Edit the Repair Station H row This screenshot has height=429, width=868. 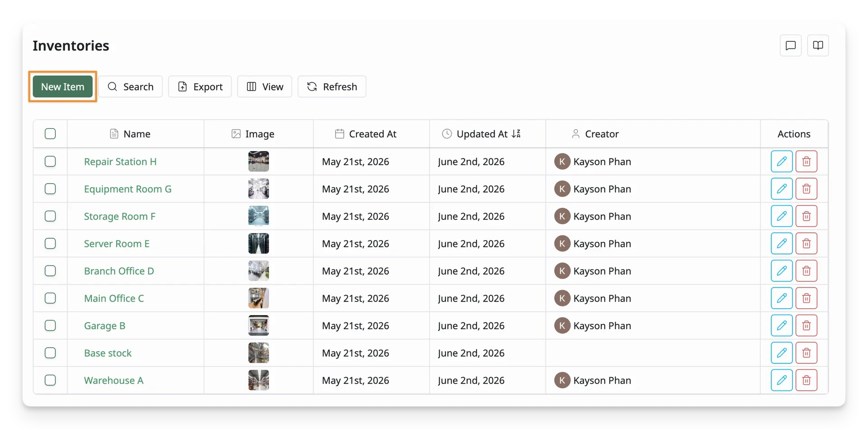pos(781,161)
